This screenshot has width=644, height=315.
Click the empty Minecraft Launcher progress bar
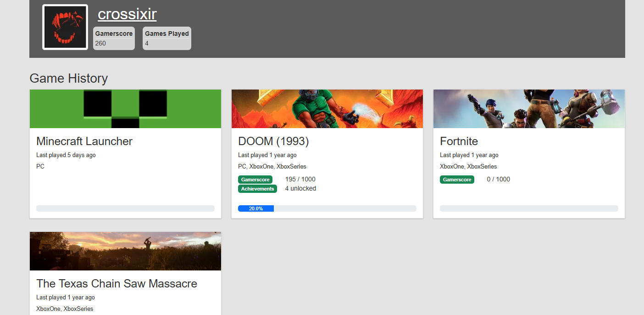pos(125,208)
